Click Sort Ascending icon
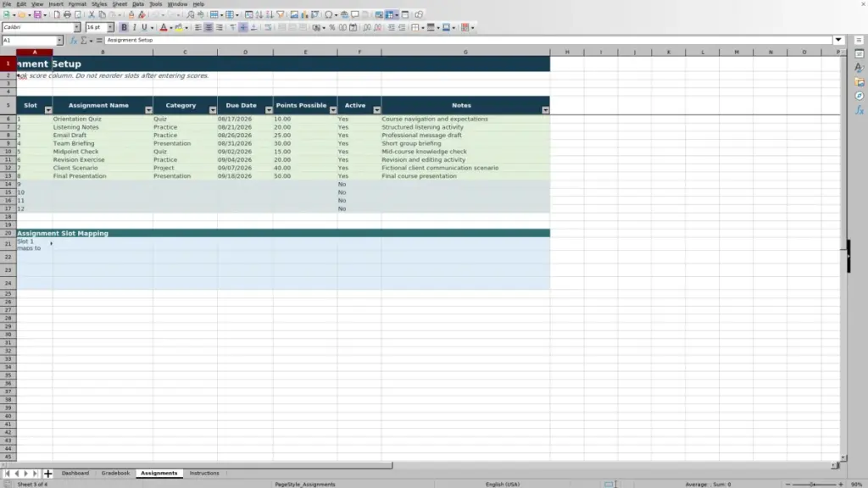The height and width of the screenshot is (488, 868). [259, 14]
